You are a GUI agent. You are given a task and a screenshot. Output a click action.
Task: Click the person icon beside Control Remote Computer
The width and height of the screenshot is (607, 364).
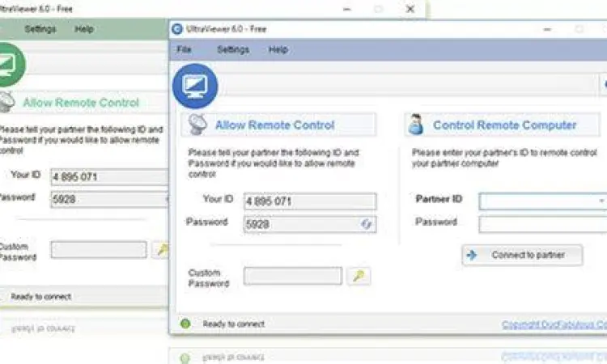(417, 125)
